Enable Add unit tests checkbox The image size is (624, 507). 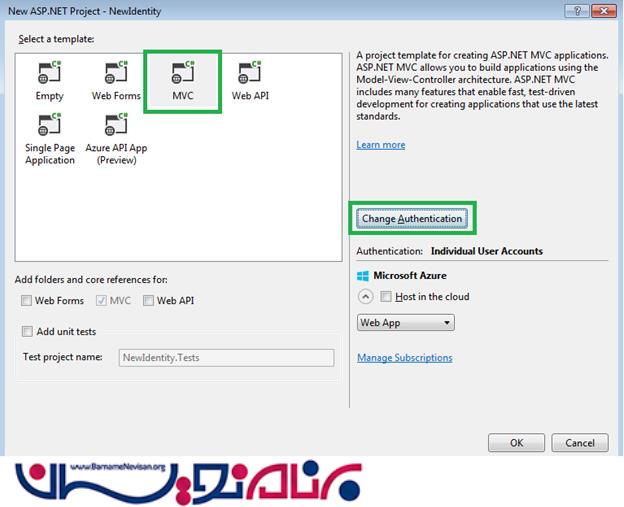tap(27, 332)
